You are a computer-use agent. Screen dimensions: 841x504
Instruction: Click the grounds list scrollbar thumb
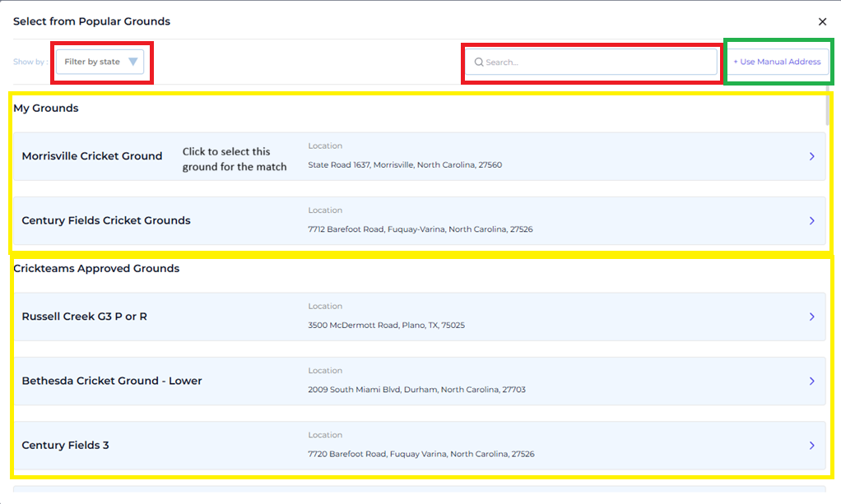pyautogui.click(x=827, y=105)
